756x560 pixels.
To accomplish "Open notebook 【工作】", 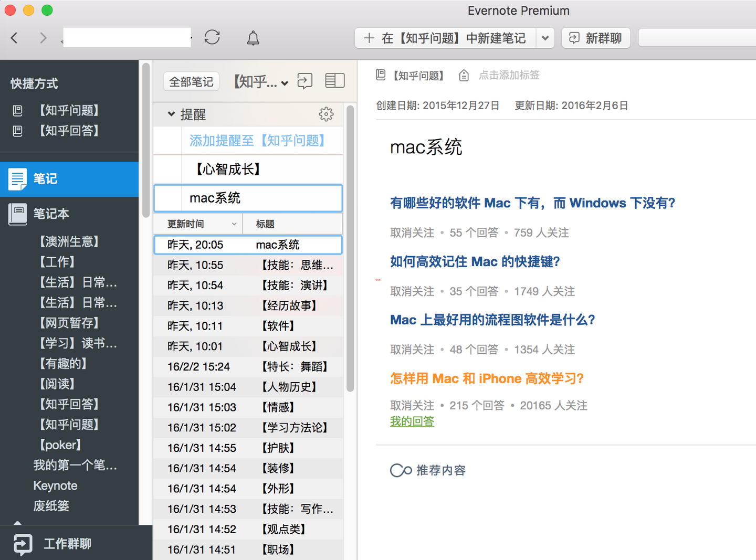I will coord(57,262).
